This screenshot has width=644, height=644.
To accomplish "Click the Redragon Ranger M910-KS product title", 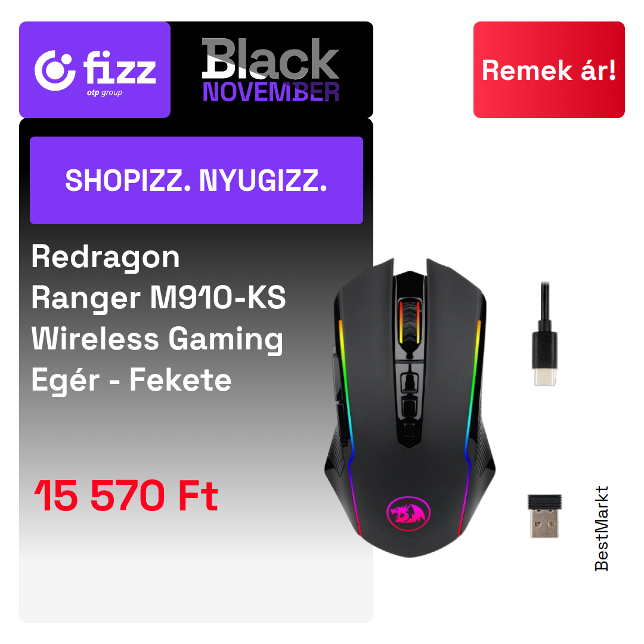I will click(x=159, y=318).
